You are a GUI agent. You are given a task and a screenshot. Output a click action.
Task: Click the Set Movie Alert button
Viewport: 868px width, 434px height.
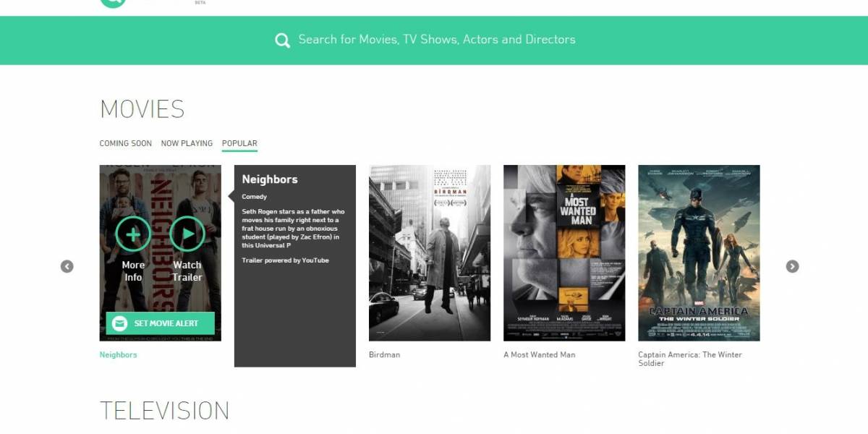[x=161, y=323]
